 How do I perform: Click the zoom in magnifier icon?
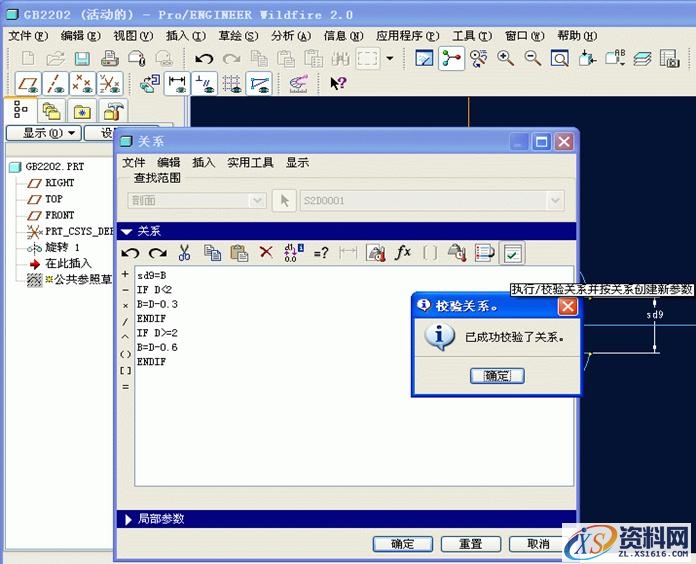coord(506,59)
